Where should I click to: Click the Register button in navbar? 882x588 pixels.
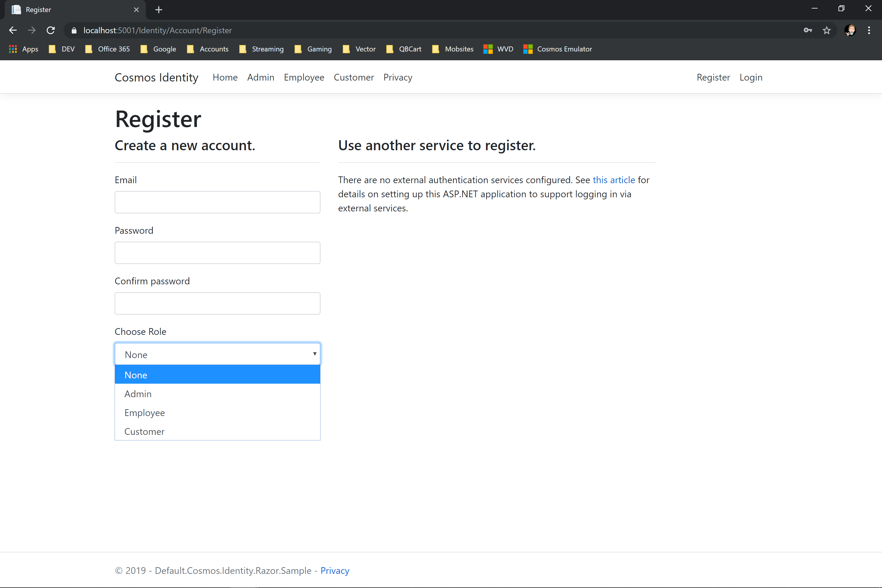(713, 77)
